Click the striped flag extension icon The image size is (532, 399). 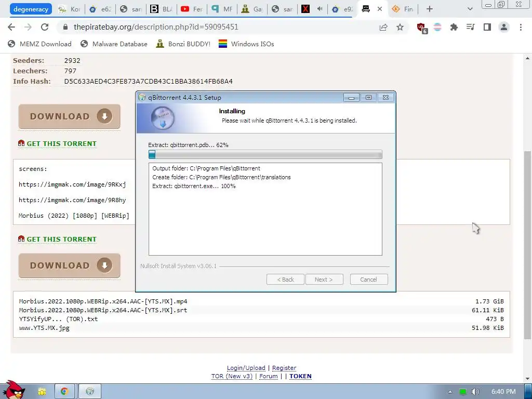(437, 27)
